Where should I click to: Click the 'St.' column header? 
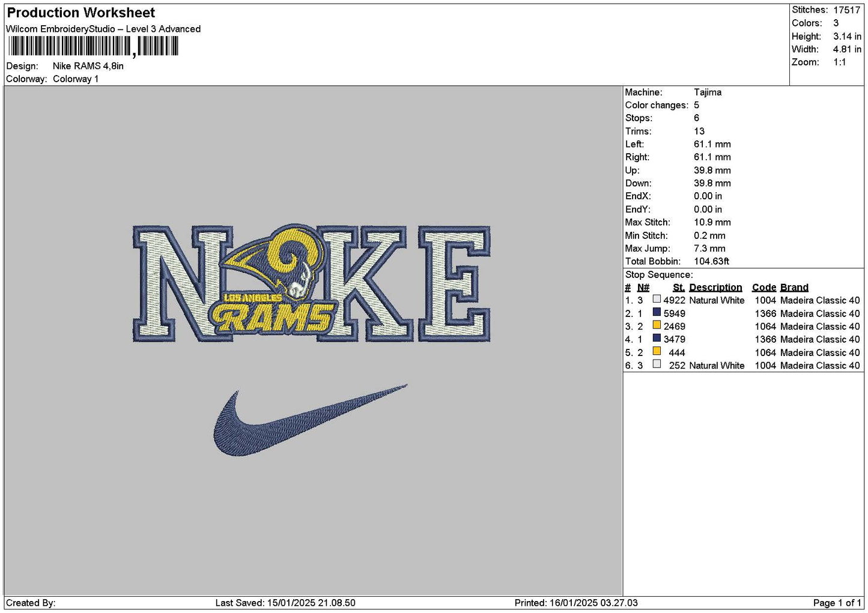679,288
